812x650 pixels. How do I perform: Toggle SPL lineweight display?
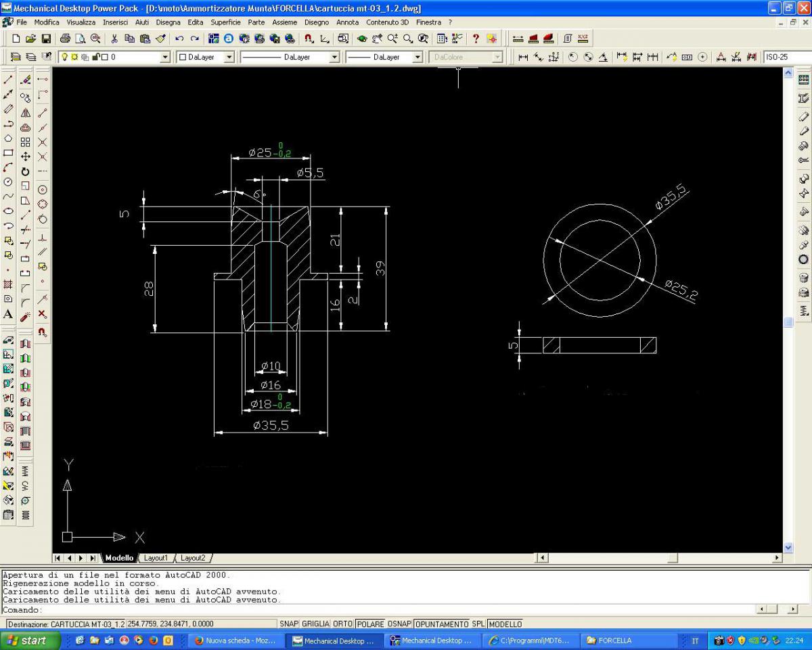478,624
